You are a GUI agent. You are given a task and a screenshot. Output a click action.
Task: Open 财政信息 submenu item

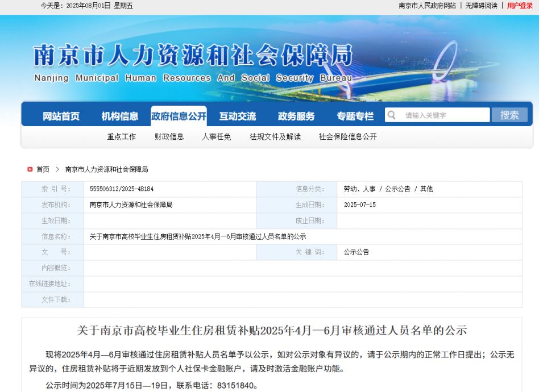(x=169, y=137)
